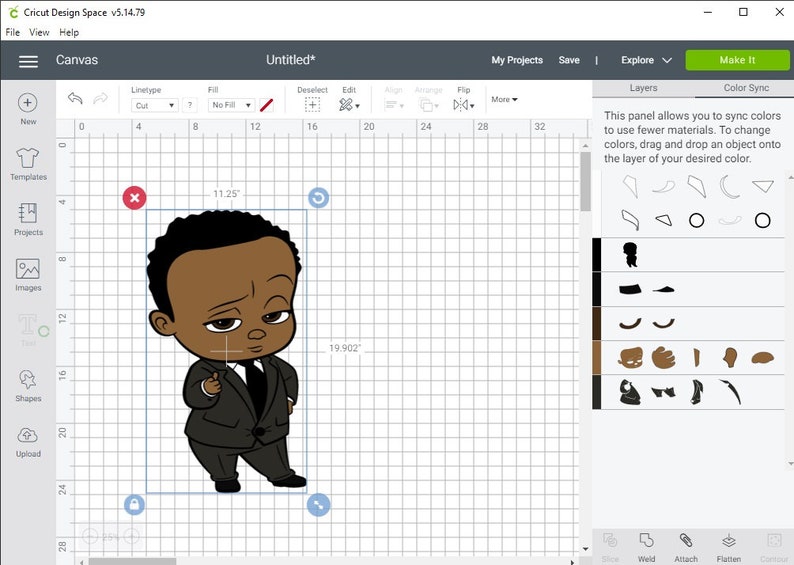794x565 pixels.
Task: Click the linetype question mark swatch
Action: click(x=189, y=105)
